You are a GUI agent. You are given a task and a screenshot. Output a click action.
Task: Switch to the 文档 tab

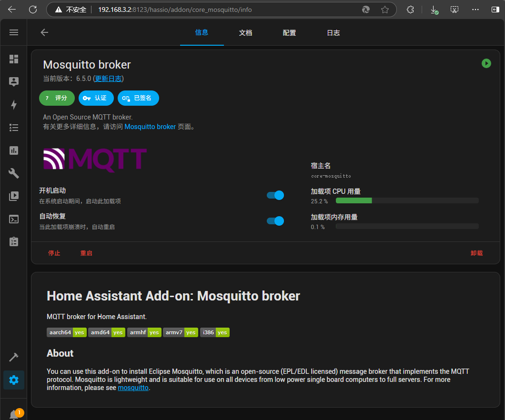(x=245, y=33)
